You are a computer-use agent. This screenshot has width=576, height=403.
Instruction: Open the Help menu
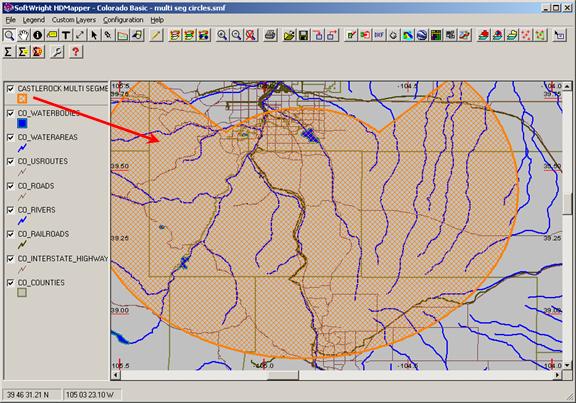tap(157, 20)
